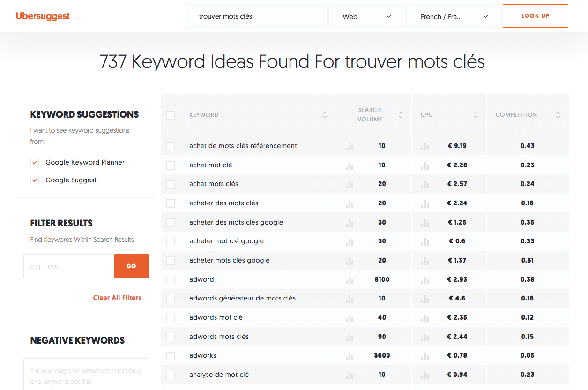
Task: Click CPC chart icon for adword row
Action: (425, 280)
